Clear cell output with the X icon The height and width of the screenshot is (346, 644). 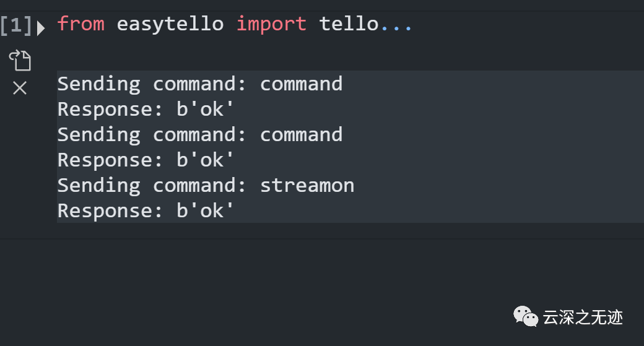pyautogui.click(x=20, y=89)
